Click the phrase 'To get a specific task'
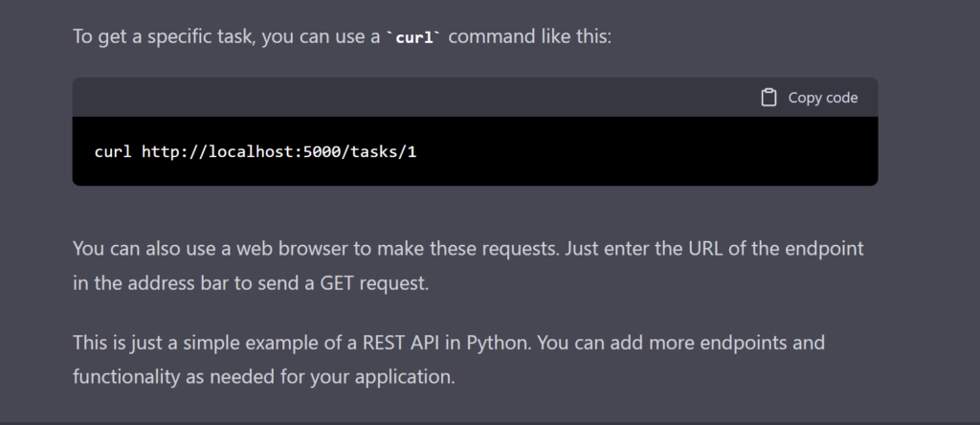Image resolution: width=980 pixels, height=425 pixels. coord(163,36)
